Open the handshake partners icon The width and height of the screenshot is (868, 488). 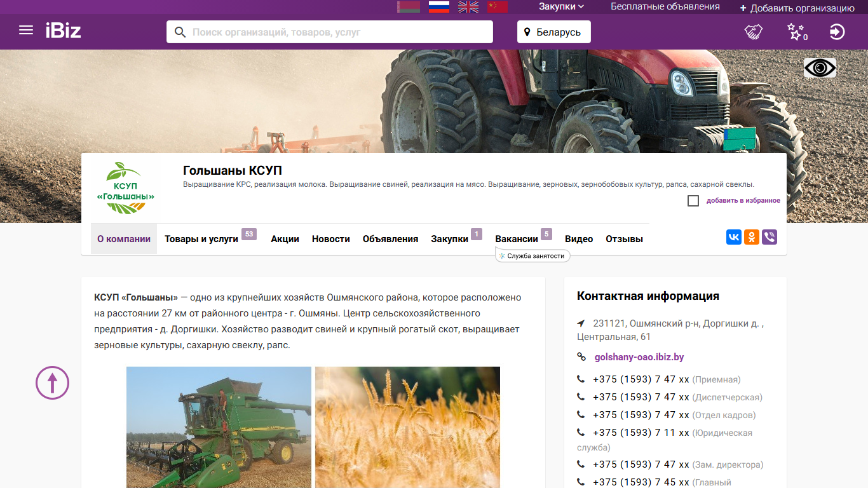click(x=754, y=32)
